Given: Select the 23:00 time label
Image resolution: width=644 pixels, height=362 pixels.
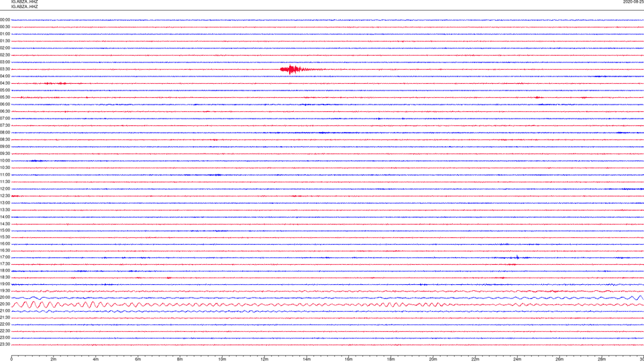Looking at the screenshot, I should click(5, 338).
